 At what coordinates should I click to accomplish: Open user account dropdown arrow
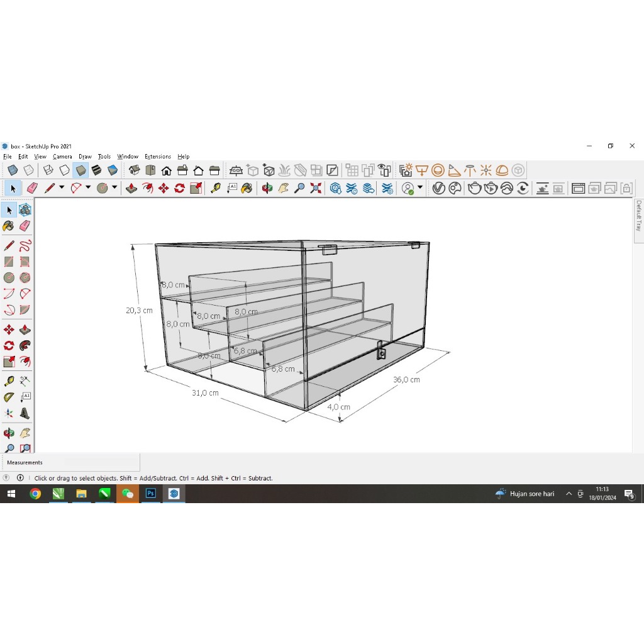(419, 187)
